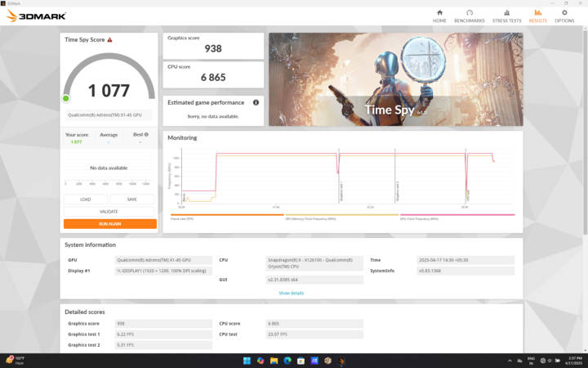The image size is (588, 368).
Task: Click the Time Spy banner image
Action: pyautogui.click(x=395, y=79)
